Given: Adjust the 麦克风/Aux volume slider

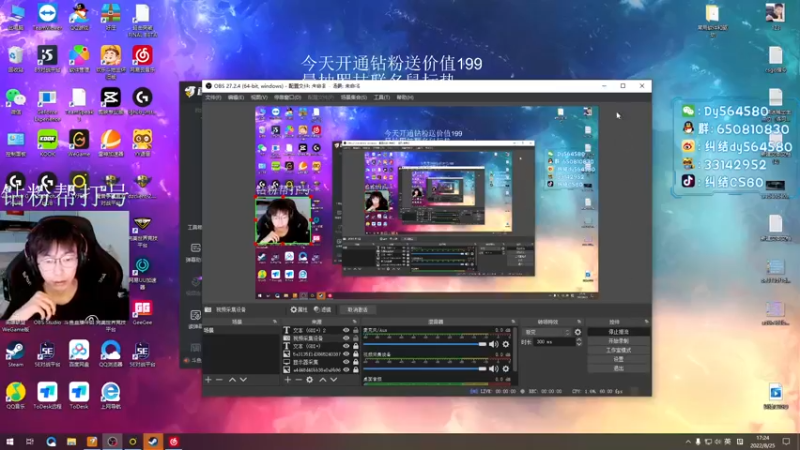Looking at the screenshot, I should click(x=424, y=344).
